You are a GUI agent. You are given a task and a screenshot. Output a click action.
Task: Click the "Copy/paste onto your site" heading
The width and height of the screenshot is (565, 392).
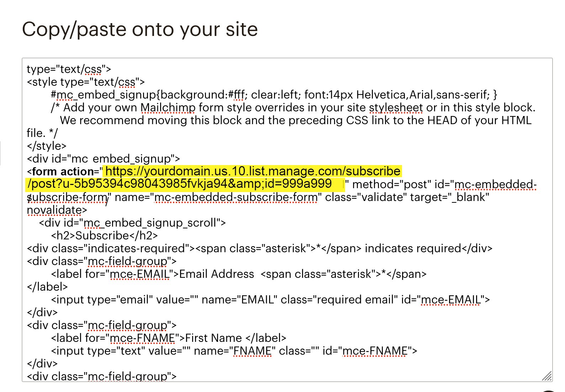pyautogui.click(x=140, y=29)
